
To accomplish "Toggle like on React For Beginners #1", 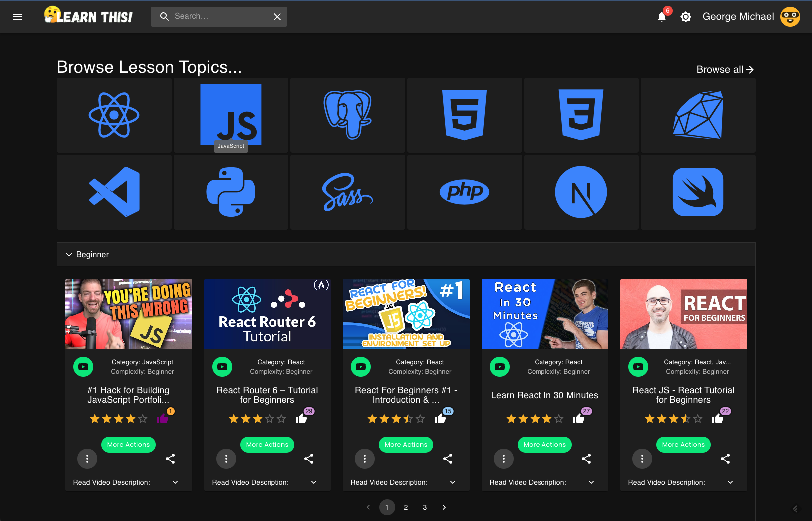I will click(x=440, y=419).
